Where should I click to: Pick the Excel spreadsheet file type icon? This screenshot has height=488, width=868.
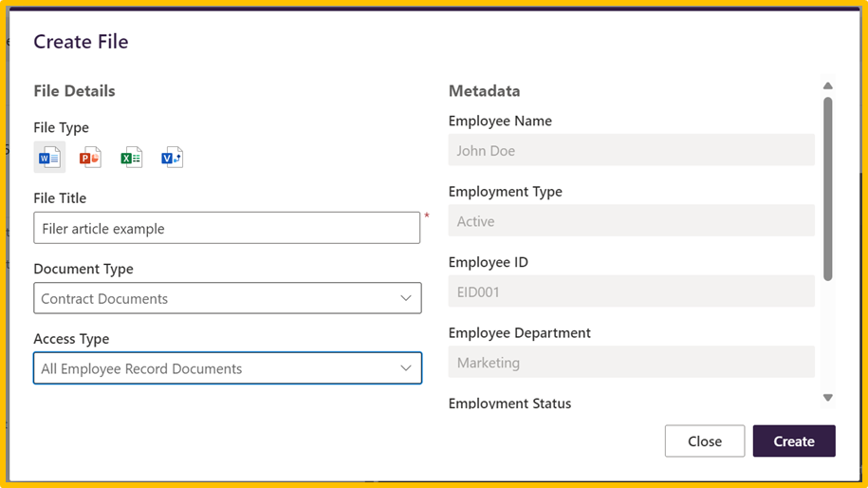(x=131, y=158)
